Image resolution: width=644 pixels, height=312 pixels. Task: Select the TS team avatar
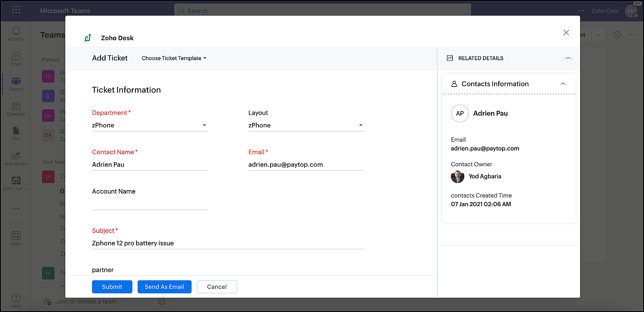48,273
